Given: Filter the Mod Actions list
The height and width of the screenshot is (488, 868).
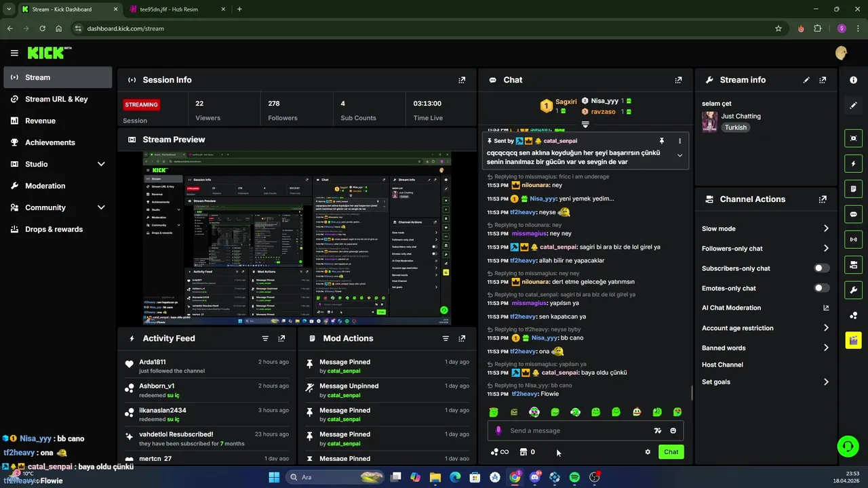Looking at the screenshot, I should tap(446, 338).
